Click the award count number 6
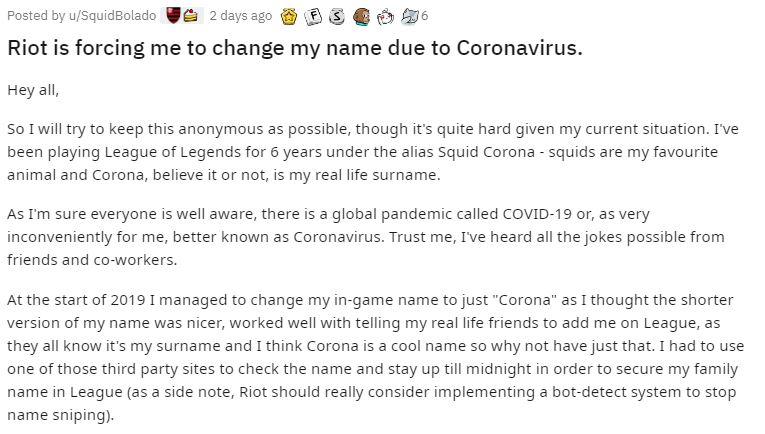765x434 pixels. pos(424,16)
